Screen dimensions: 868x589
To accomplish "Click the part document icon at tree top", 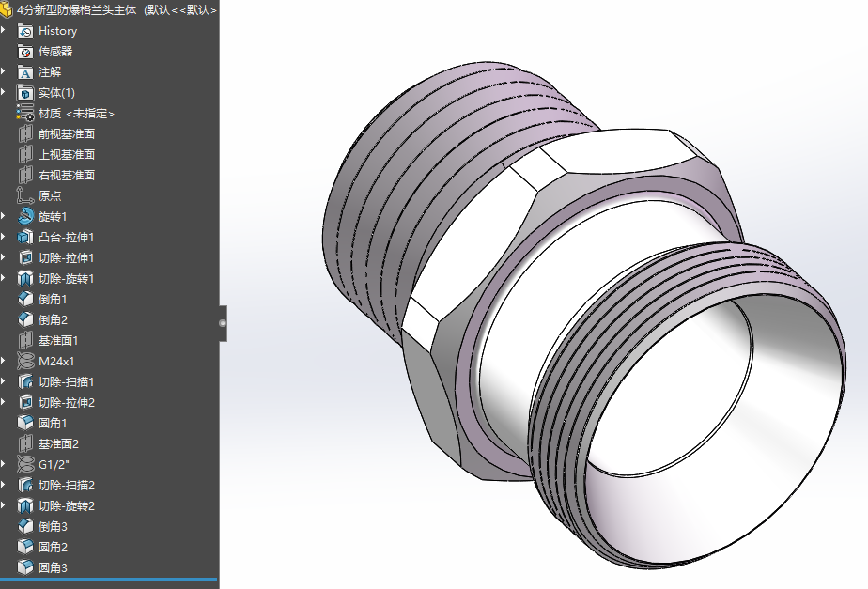I will (6, 10).
